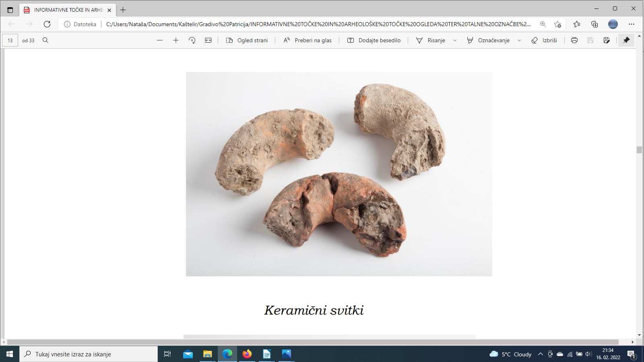Click the zoom out minus icon

(160, 40)
